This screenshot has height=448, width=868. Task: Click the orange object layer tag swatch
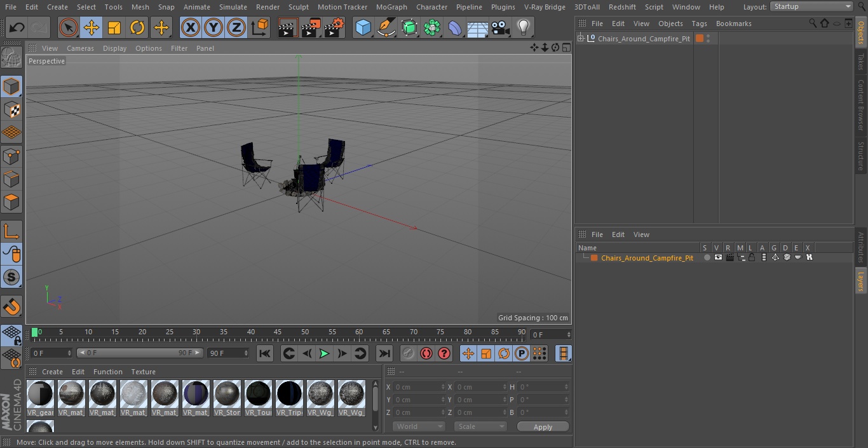click(x=700, y=39)
